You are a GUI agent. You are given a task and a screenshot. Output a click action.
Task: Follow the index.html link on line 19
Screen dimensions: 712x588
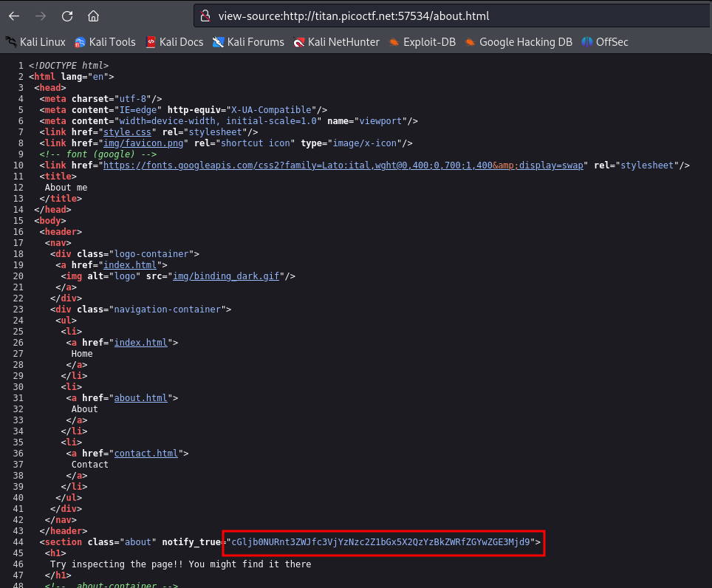tap(130, 265)
